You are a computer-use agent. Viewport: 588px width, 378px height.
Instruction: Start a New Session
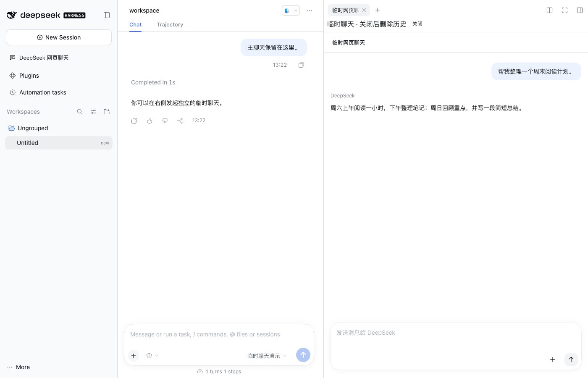[x=59, y=37]
